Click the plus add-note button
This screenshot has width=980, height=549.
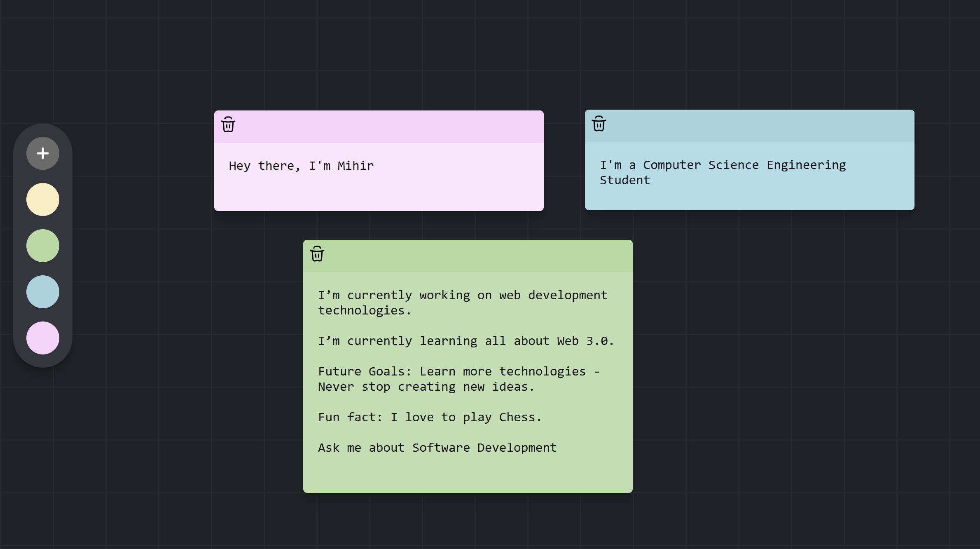tap(43, 153)
